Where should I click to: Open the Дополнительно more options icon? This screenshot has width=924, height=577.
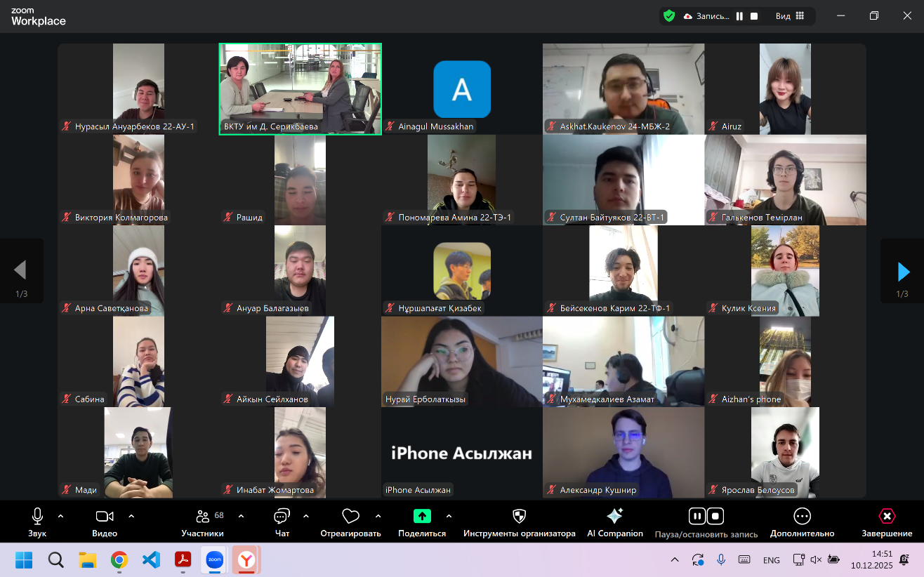click(x=802, y=517)
